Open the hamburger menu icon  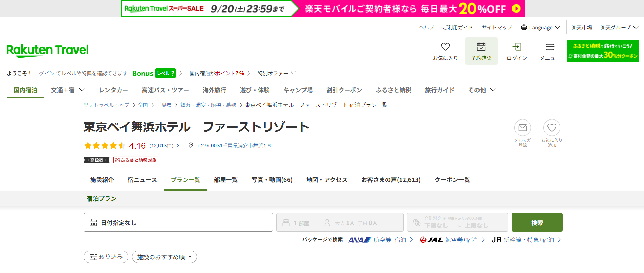coord(550,47)
